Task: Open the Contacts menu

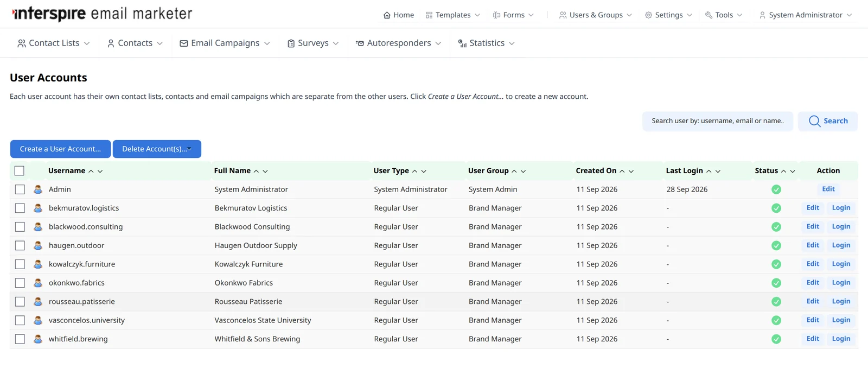Action: 135,43
